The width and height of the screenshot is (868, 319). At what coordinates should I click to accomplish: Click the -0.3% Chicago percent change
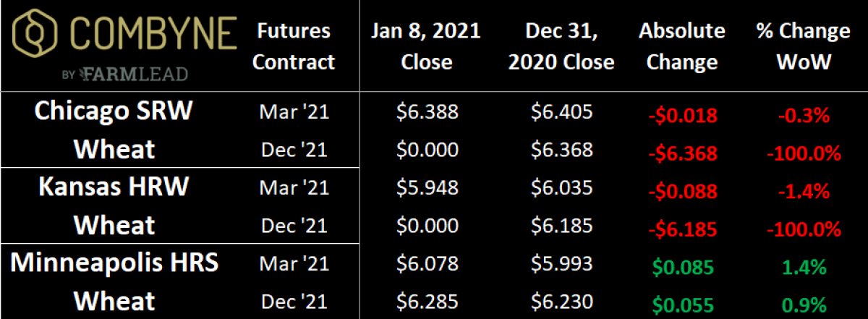(803, 116)
